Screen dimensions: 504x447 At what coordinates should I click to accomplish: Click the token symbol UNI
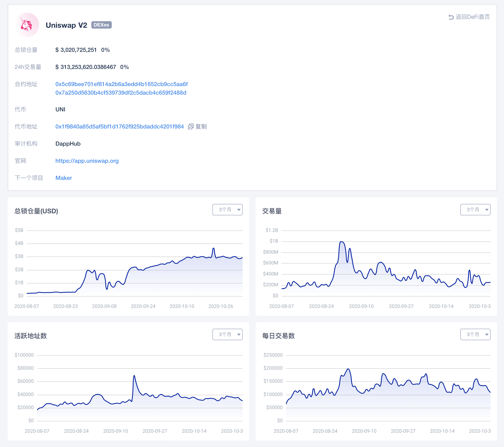(x=60, y=109)
